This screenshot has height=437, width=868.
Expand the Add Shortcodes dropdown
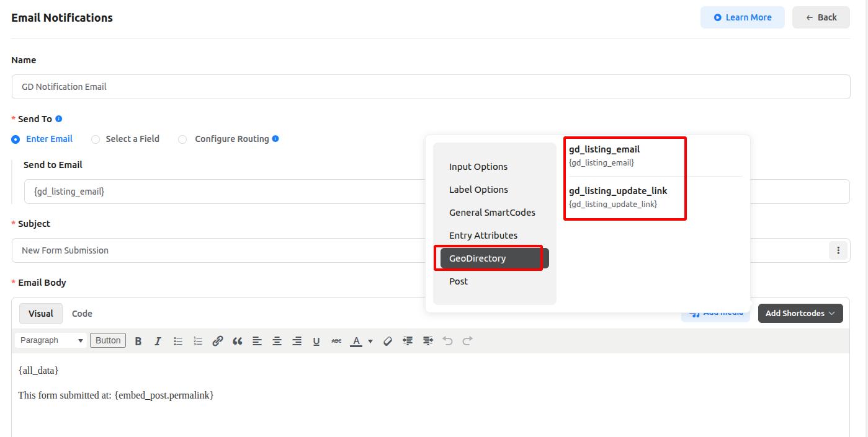(x=800, y=313)
